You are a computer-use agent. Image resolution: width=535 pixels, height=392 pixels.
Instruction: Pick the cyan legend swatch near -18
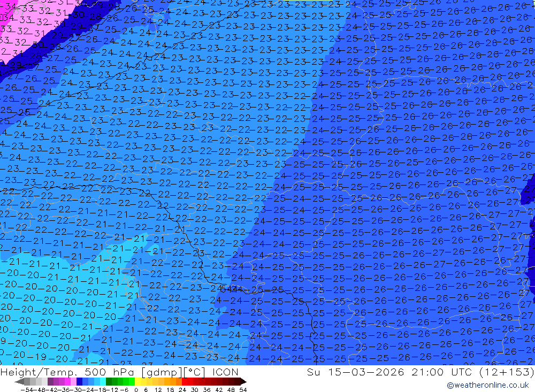pyautogui.click(x=103, y=381)
